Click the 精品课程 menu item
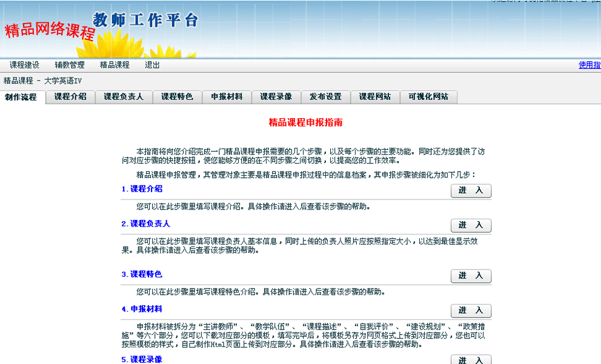The height and width of the screenshot is (364, 601). point(115,65)
